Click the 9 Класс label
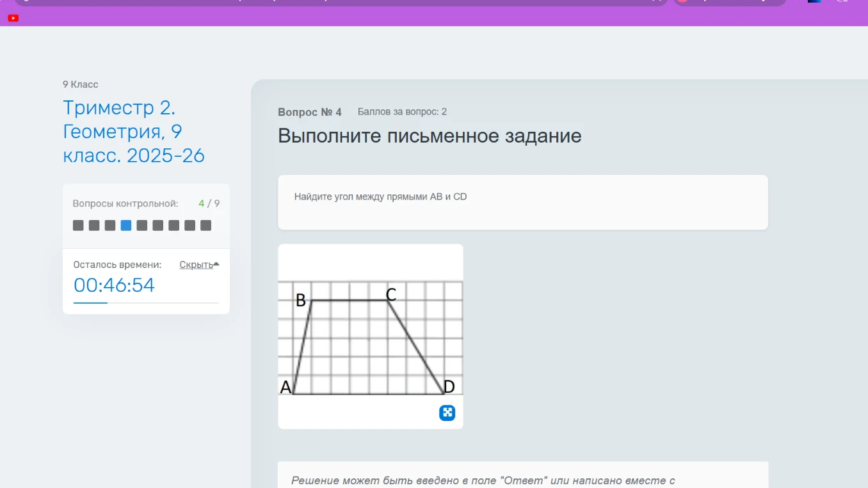 pyautogui.click(x=81, y=84)
